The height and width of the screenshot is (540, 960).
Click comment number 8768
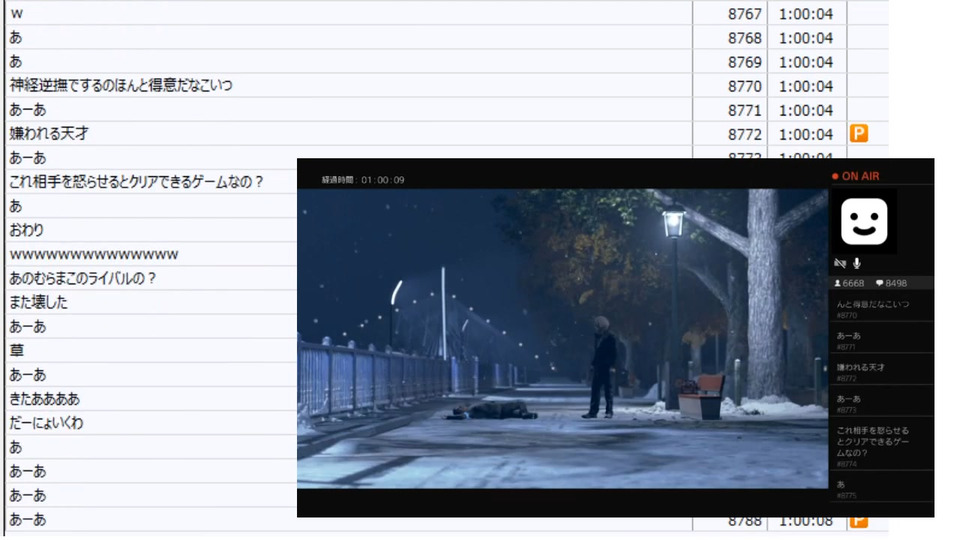(x=744, y=38)
